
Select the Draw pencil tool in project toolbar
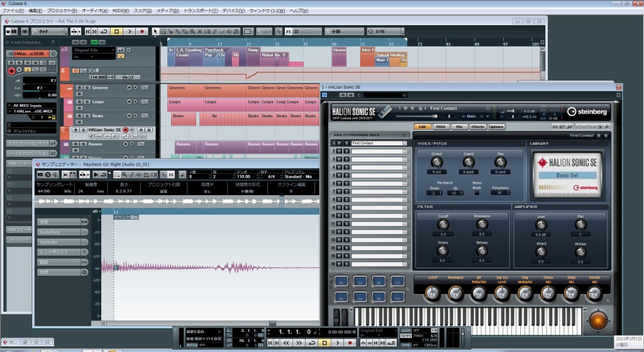pos(214,31)
